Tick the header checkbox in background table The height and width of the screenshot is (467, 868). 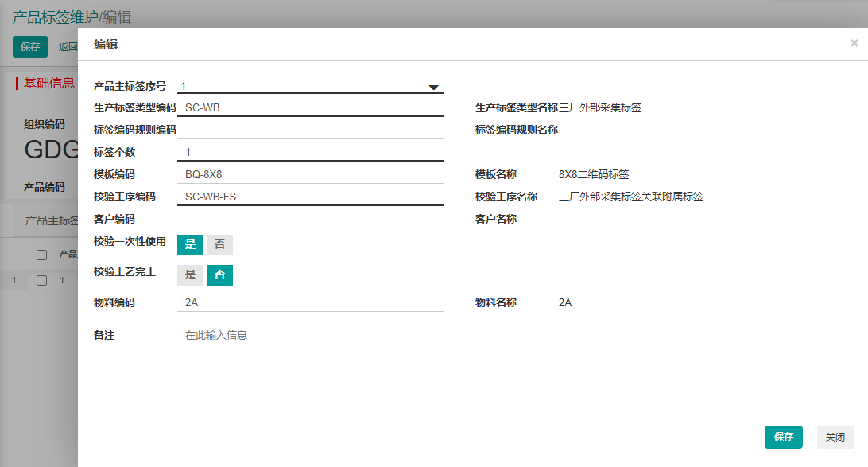pos(41,255)
